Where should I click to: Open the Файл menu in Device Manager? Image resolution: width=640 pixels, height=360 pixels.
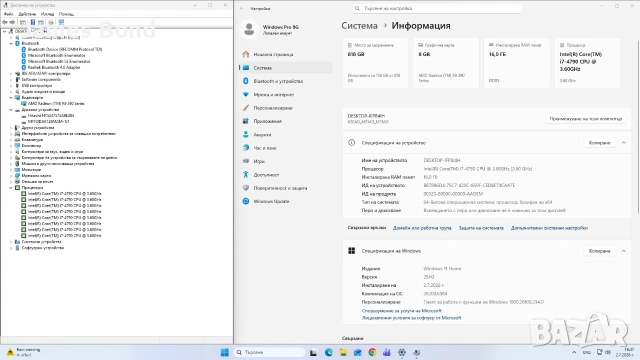click(8, 14)
